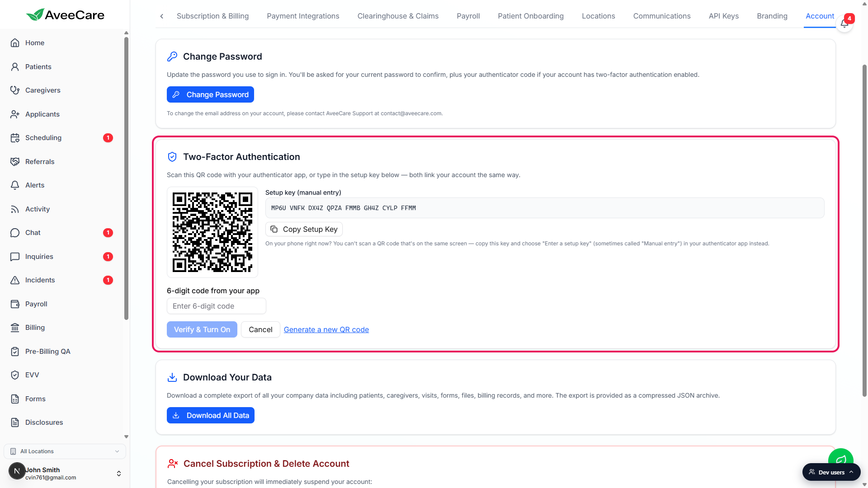
Task: Open notifications bell with badge 4
Action: coord(844,23)
